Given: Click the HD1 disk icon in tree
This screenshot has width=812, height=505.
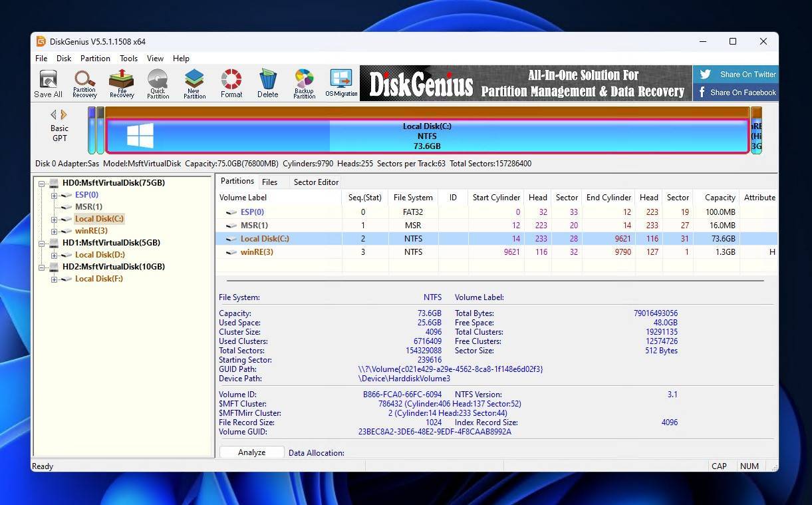Looking at the screenshot, I should click(x=55, y=243).
